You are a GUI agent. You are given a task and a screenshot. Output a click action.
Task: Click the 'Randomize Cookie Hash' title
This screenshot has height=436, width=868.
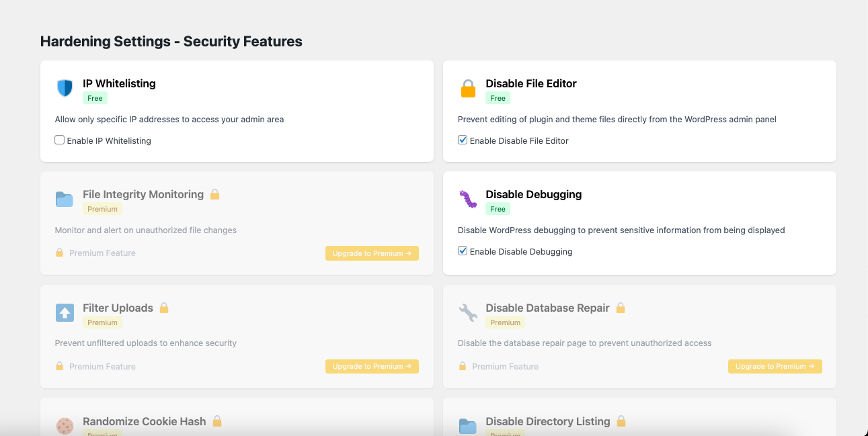(145, 421)
